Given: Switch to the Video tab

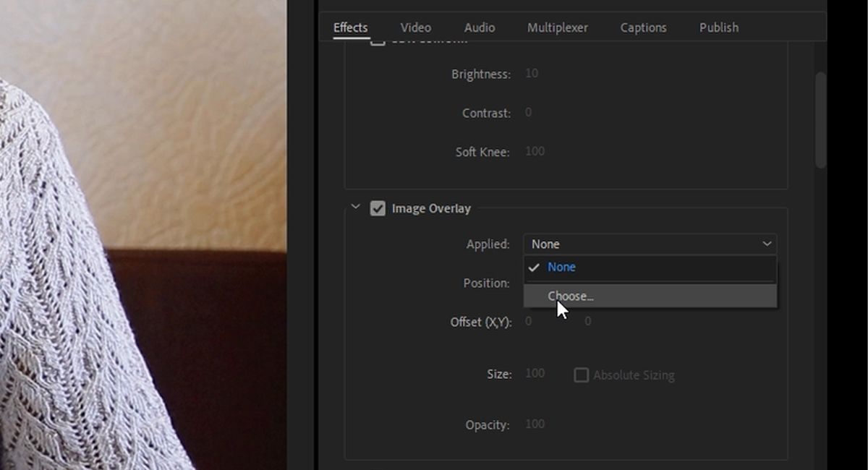Looking at the screenshot, I should 414,27.
